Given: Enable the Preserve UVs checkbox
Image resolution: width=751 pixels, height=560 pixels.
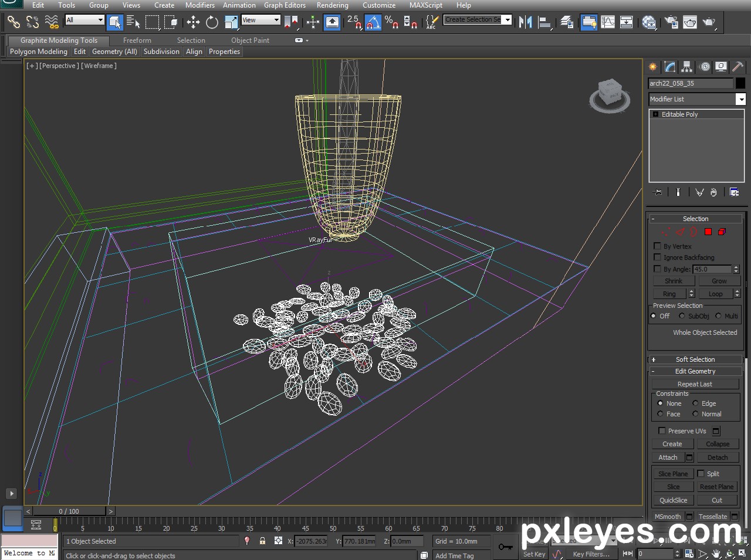Looking at the screenshot, I should pos(662,430).
